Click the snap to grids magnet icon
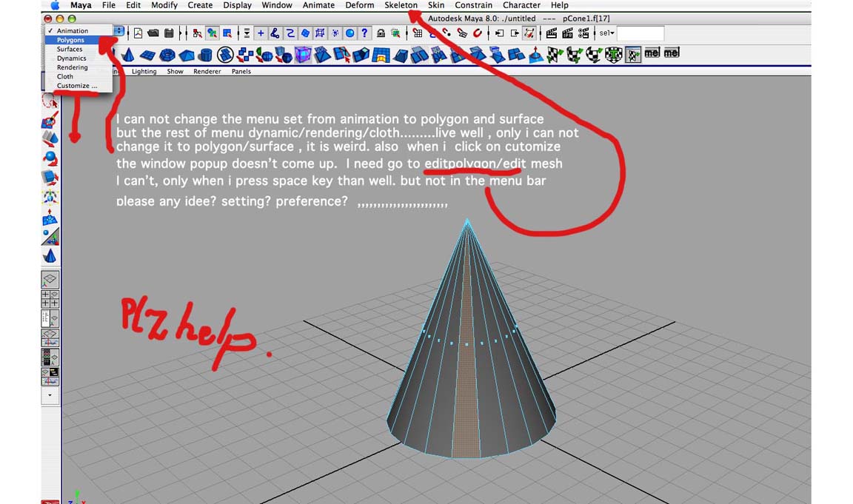Viewport: 853px width, 504px height. [418, 33]
